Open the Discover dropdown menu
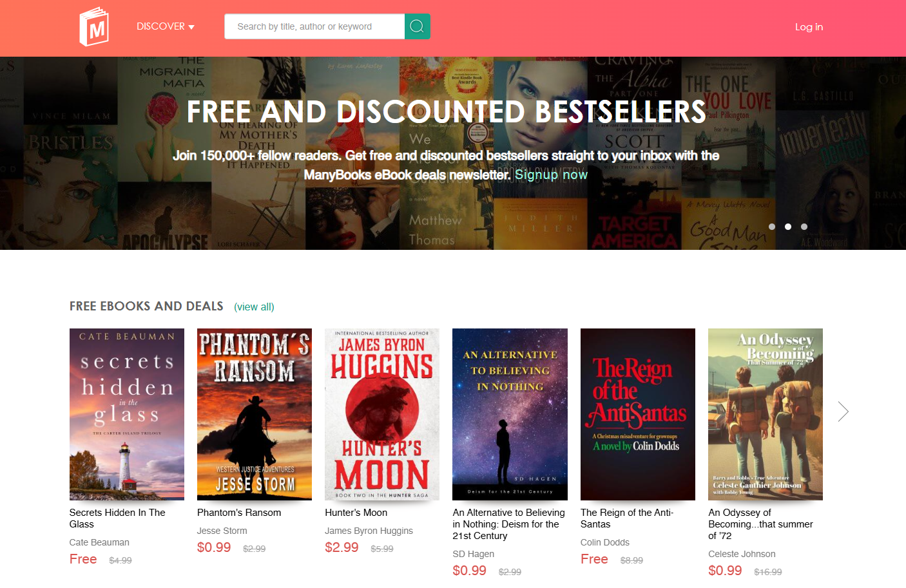906x588 pixels. point(165,26)
